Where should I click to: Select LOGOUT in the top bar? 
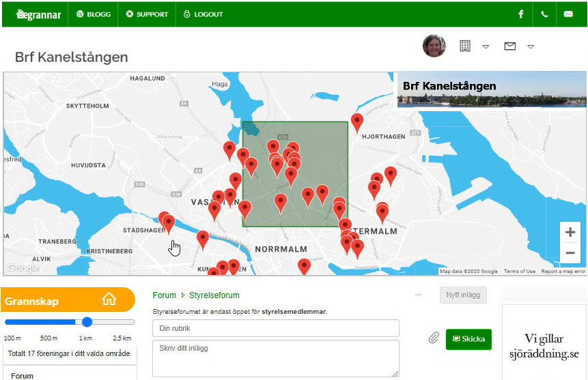[204, 14]
